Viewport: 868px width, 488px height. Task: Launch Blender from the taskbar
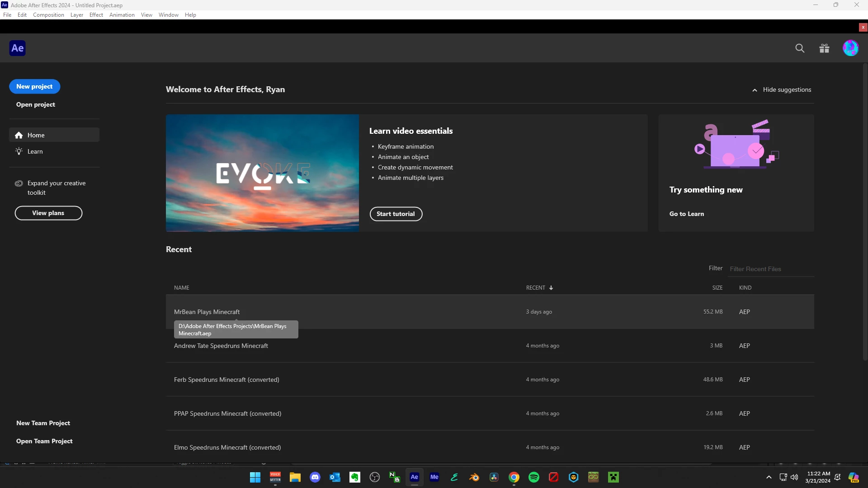(474, 477)
